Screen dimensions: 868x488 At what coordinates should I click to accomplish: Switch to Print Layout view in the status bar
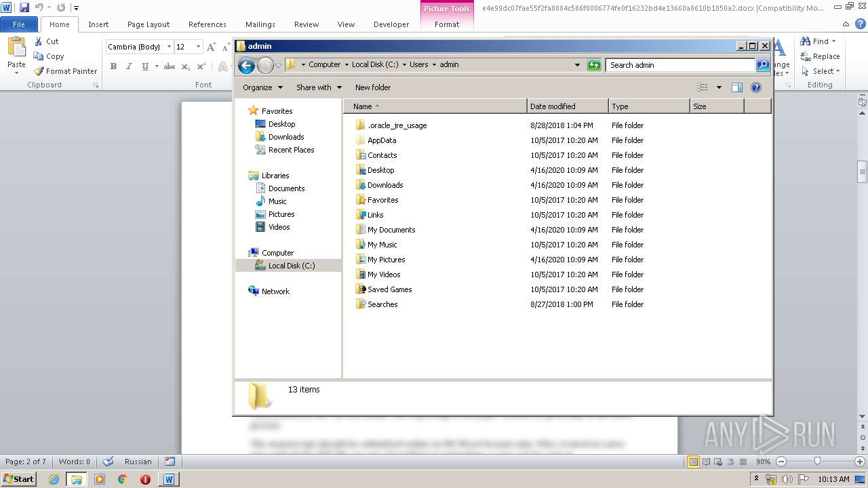[693, 462]
